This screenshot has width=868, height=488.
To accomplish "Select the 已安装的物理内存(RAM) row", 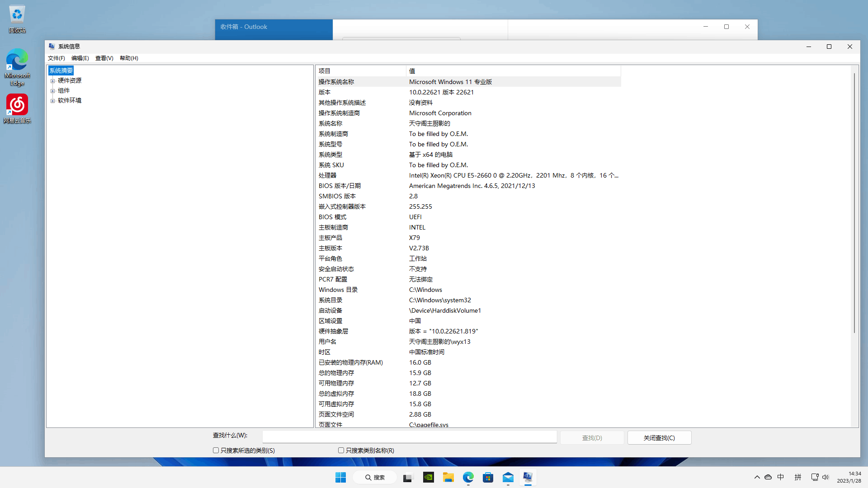I will tap(468, 362).
